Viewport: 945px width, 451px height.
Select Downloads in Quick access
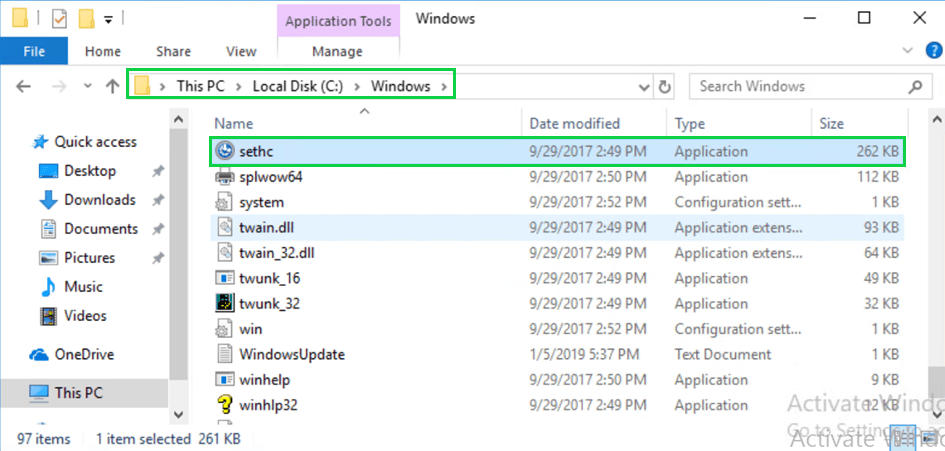(99, 200)
